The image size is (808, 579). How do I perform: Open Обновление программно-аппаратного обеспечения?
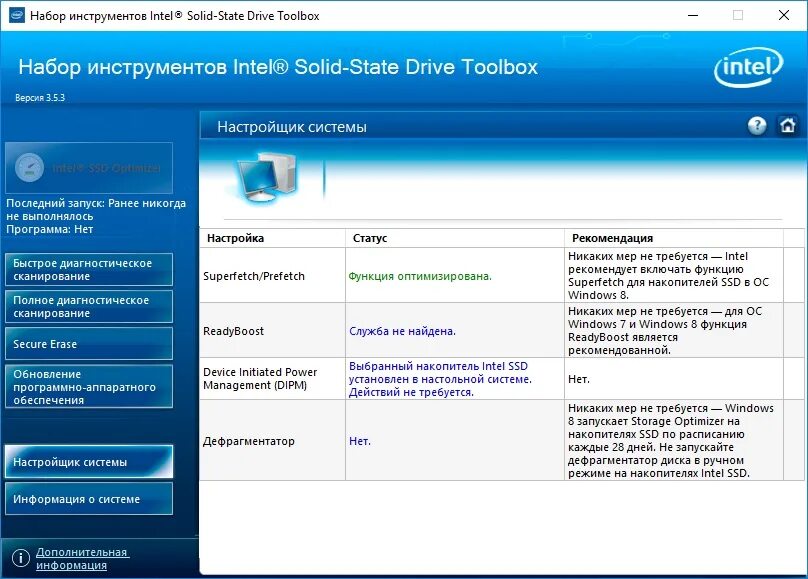pos(89,387)
